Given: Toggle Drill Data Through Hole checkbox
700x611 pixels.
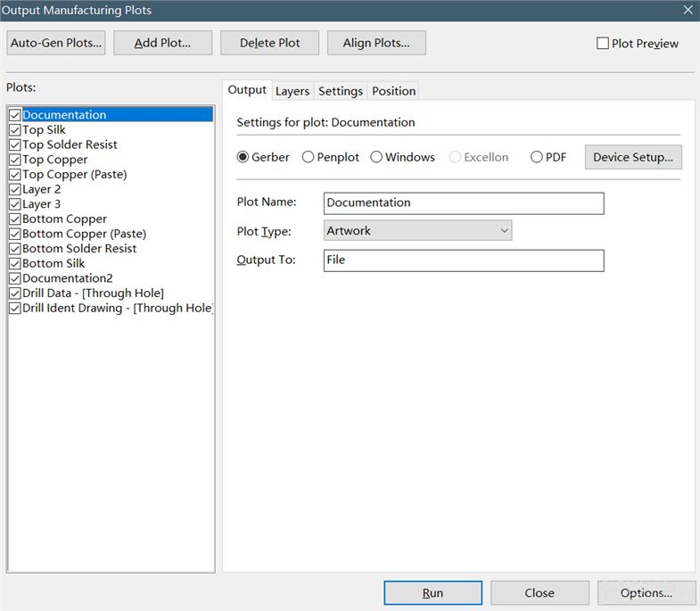Looking at the screenshot, I should (15, 293).
